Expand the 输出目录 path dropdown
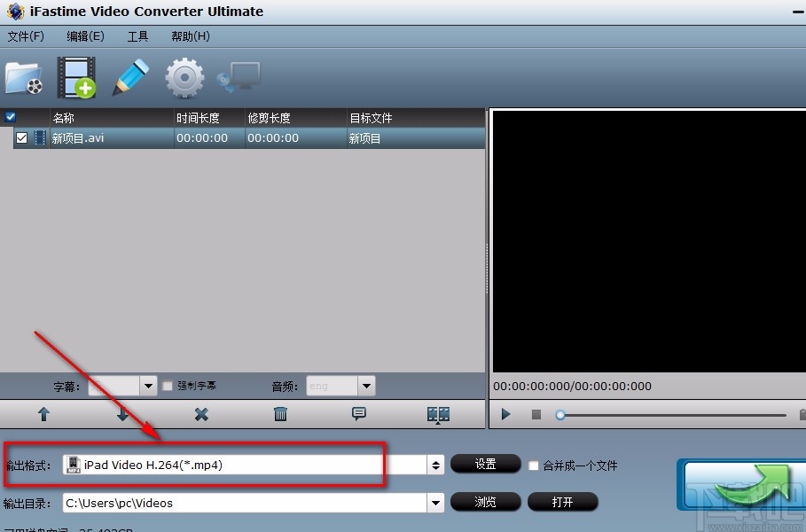 coord(434,502)
